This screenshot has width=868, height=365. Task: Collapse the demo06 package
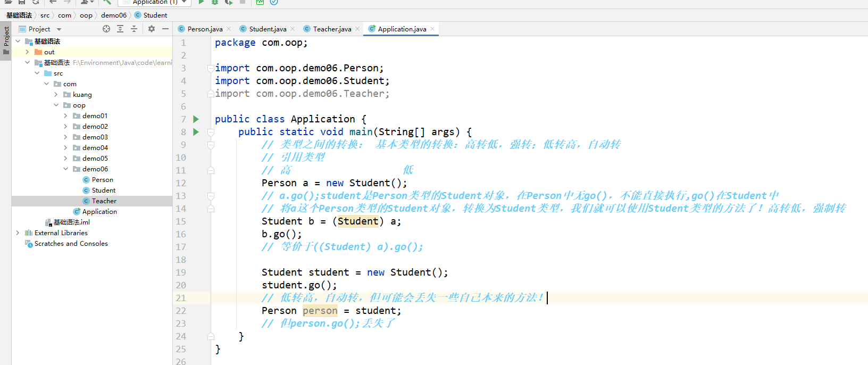coord(65,169)
